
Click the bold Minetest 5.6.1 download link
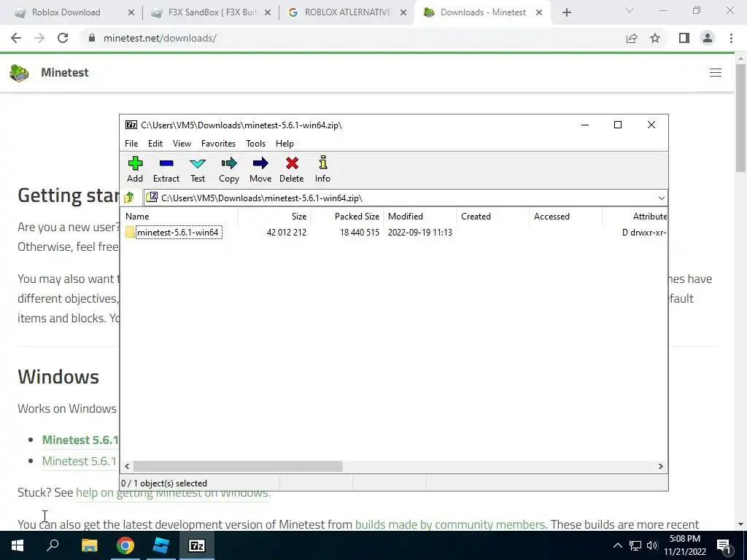click(x=80, y=440)
